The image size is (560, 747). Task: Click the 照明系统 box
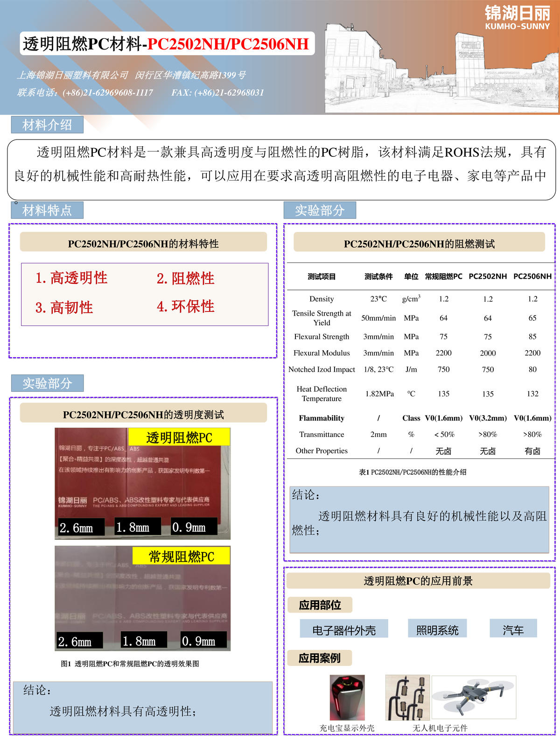[x=437, y=629]
